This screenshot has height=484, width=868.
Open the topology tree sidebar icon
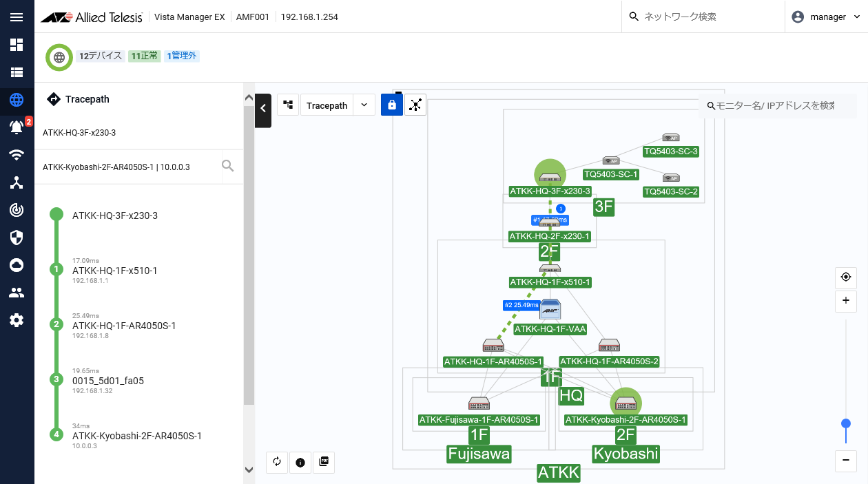coord(17,182)
